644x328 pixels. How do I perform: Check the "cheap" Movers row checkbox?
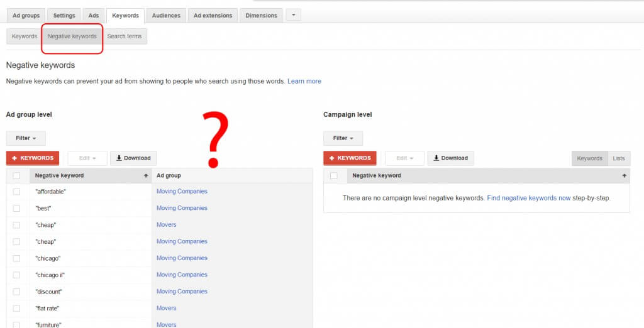16,225
